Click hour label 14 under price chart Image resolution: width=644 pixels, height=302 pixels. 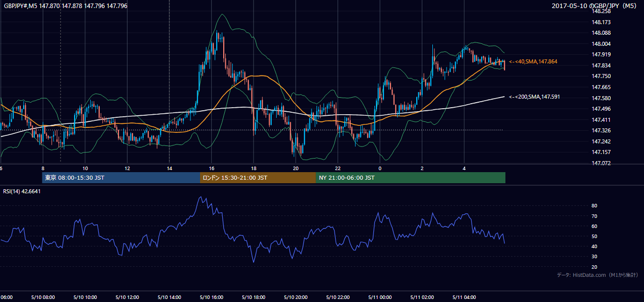click(x=169, y=168)
